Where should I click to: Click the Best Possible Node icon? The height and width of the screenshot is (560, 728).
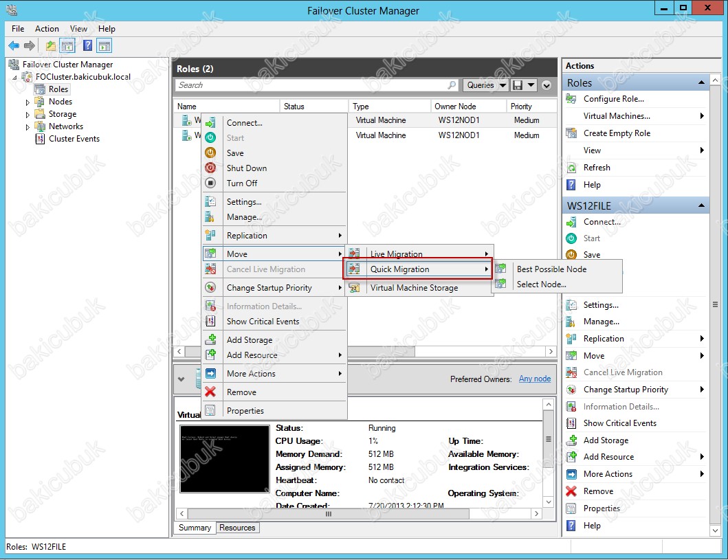coord(500,269)
